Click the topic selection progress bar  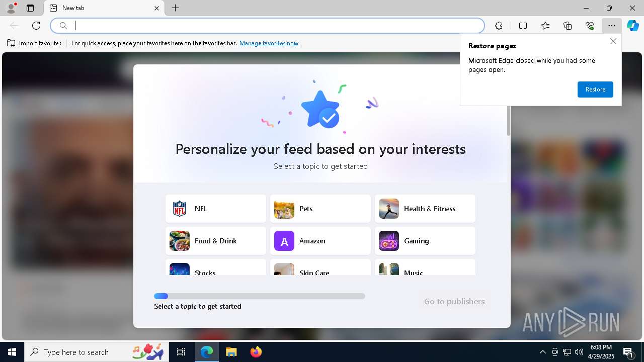(x=260, y=296)
